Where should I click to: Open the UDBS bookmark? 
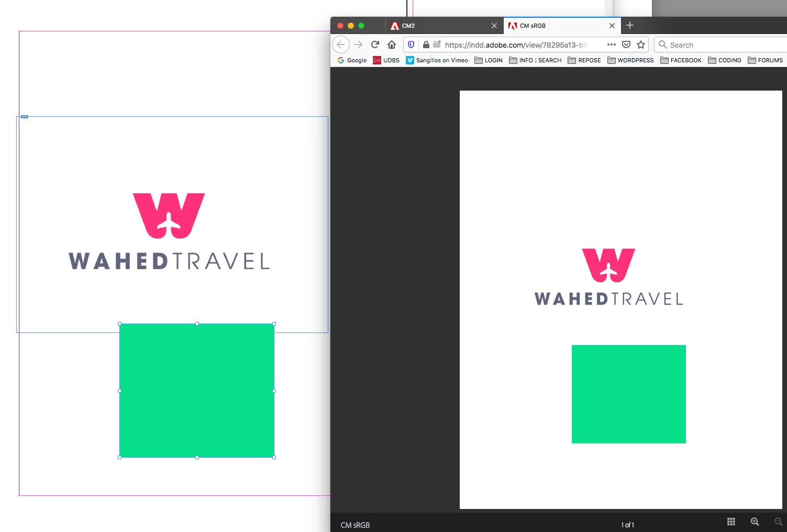pos(386,60)
